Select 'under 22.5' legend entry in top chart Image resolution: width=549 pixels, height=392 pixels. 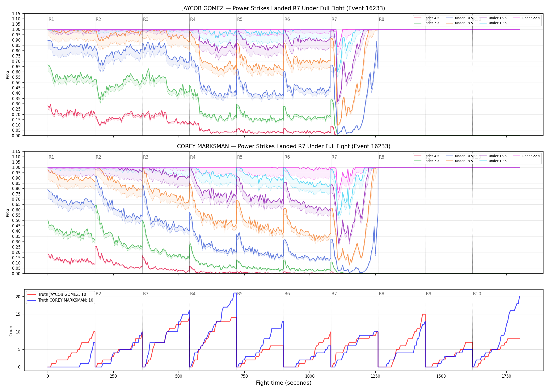527,18
